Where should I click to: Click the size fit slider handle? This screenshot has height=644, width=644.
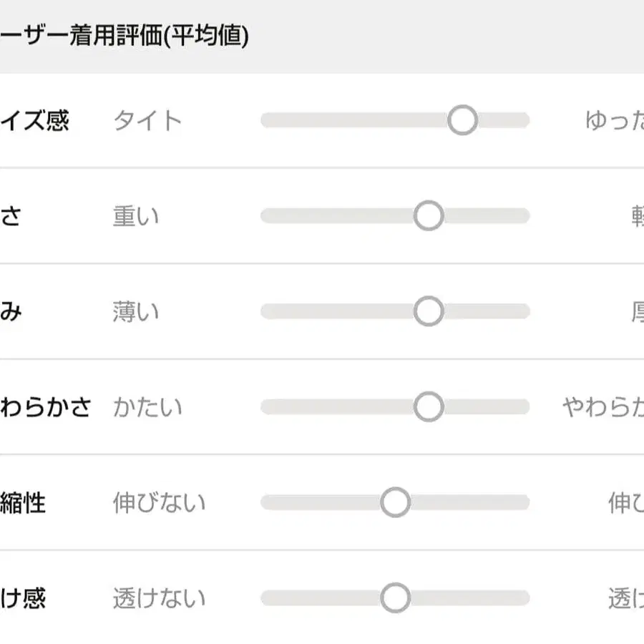462,120
